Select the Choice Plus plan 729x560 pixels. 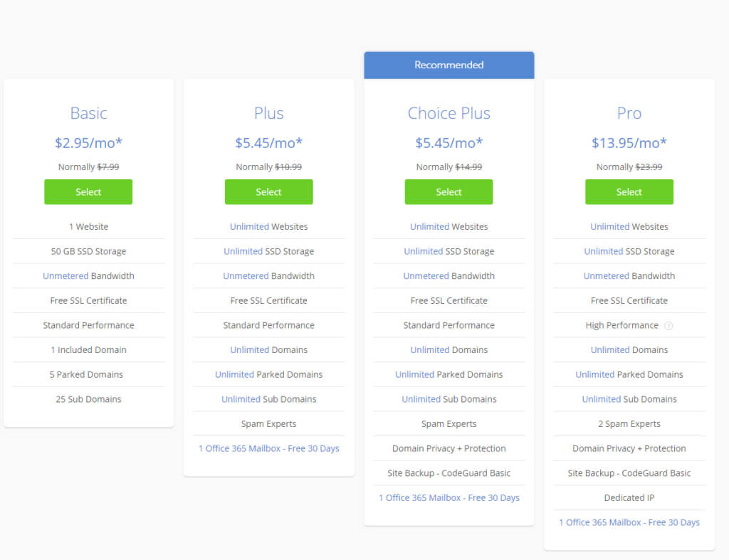tap(449, 192)
